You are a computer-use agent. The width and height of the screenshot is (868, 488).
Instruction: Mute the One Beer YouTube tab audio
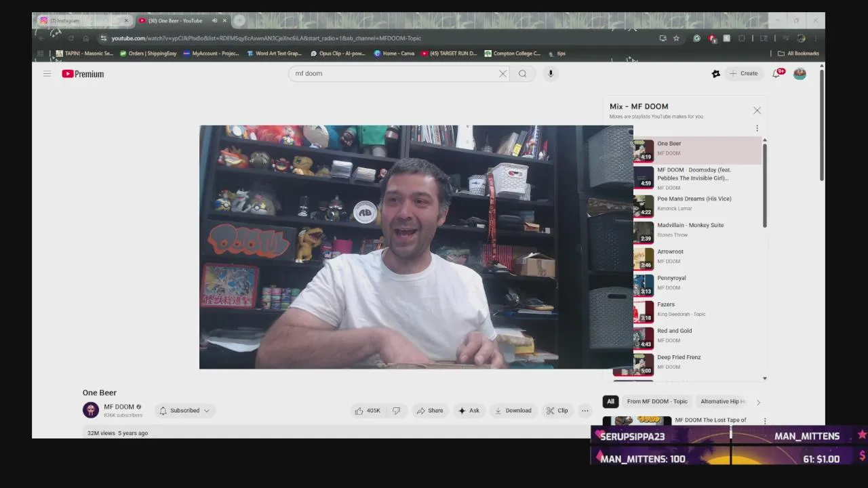[x=214, y=20]
